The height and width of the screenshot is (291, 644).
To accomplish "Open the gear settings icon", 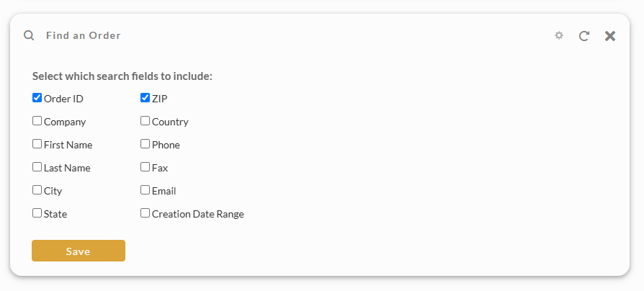I will coord(559,35).
